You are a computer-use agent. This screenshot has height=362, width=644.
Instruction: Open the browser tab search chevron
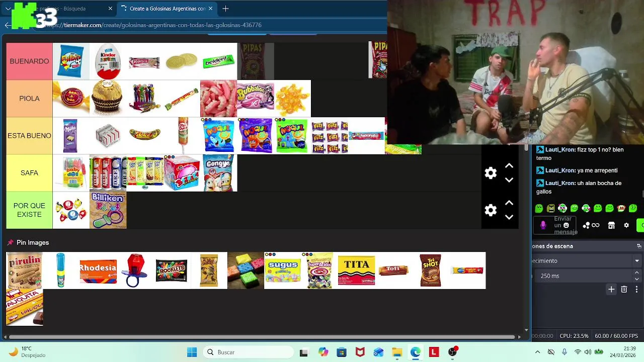coord(8,9)
